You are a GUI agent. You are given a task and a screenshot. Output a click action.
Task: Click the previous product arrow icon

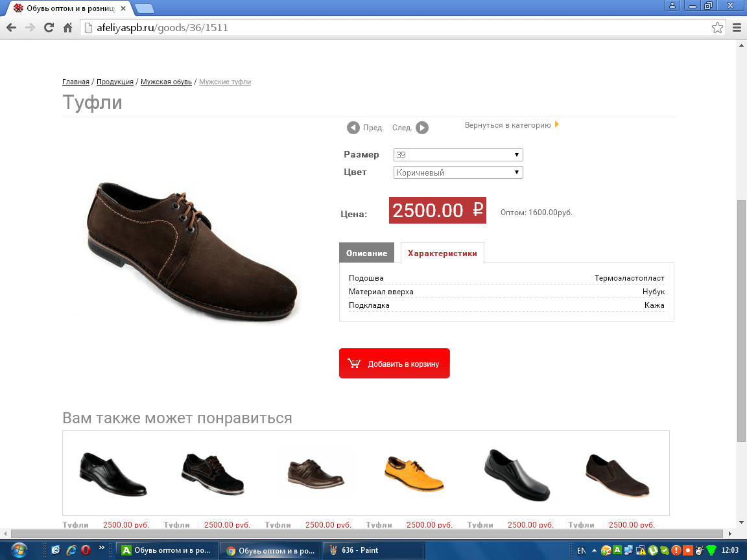coord(353,128)
